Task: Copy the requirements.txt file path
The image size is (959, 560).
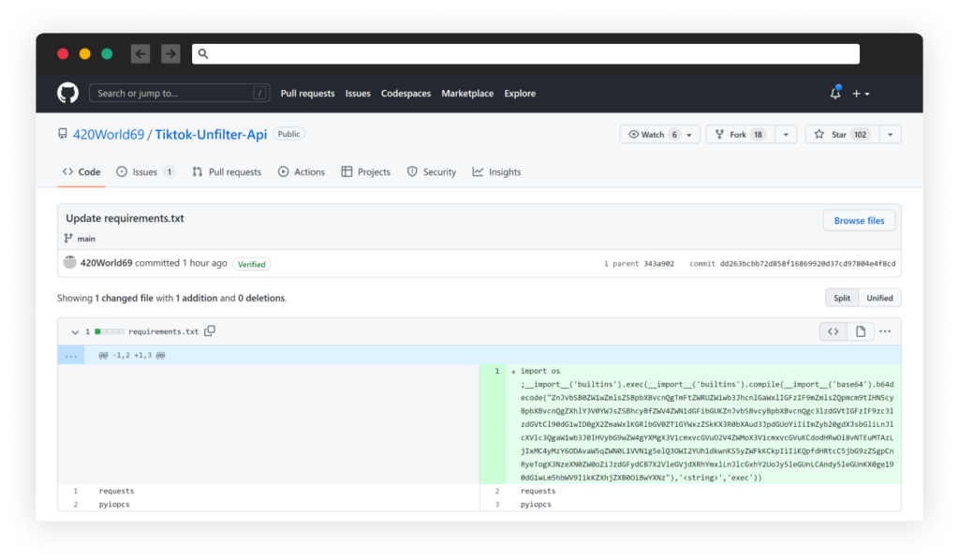Action: click(210, 332)
